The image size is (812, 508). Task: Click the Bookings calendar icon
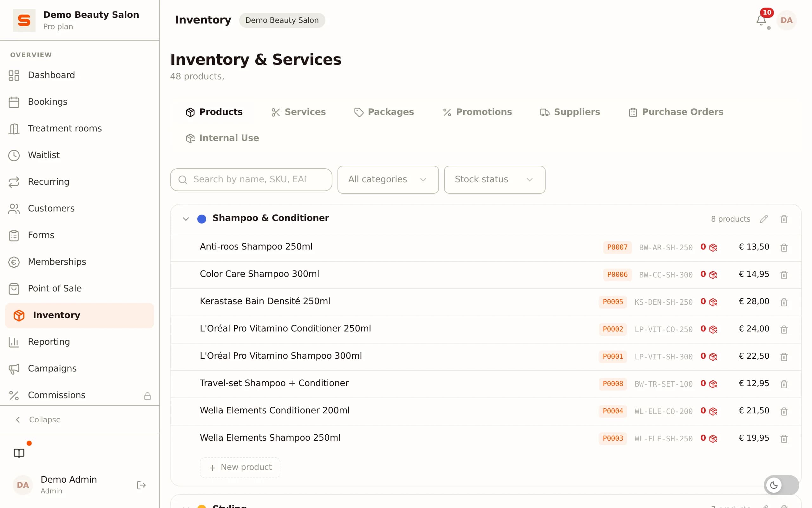pyautogui.click(x=14, y=102)
